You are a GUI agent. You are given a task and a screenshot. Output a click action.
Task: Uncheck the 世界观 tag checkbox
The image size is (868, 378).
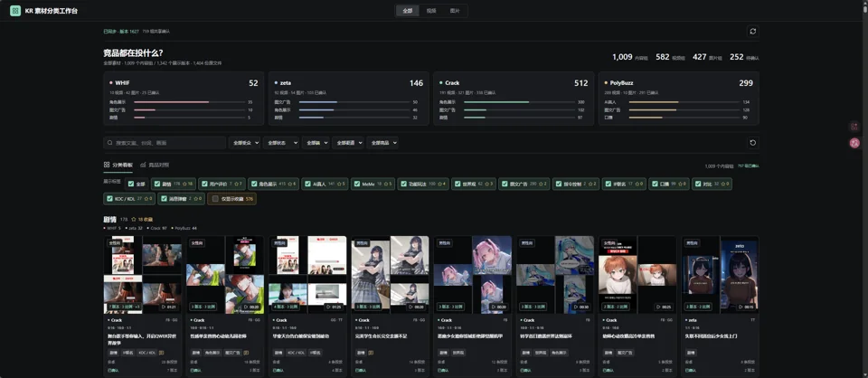pyautogui.click(x=458, y=184)
